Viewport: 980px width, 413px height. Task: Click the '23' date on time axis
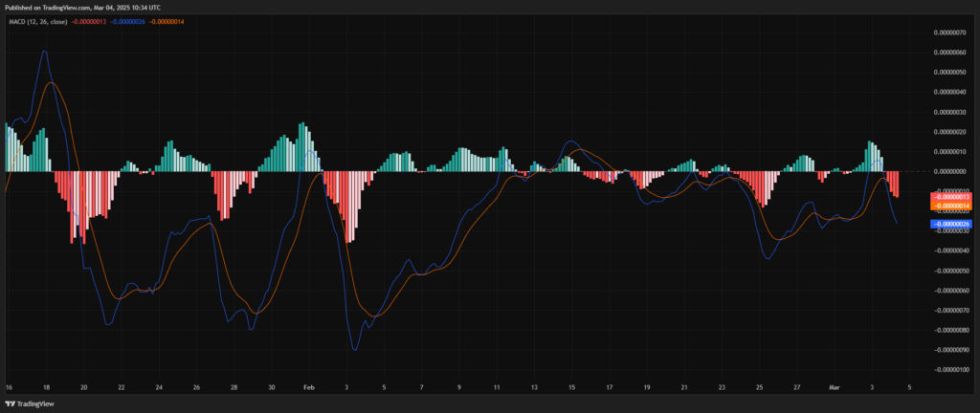tap(722, 387)
